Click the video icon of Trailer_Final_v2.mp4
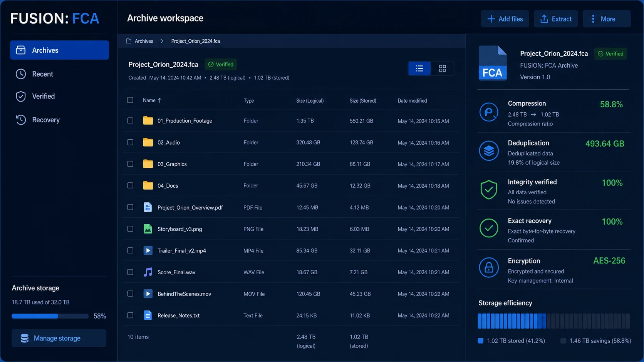 click(x=148, y=250)
